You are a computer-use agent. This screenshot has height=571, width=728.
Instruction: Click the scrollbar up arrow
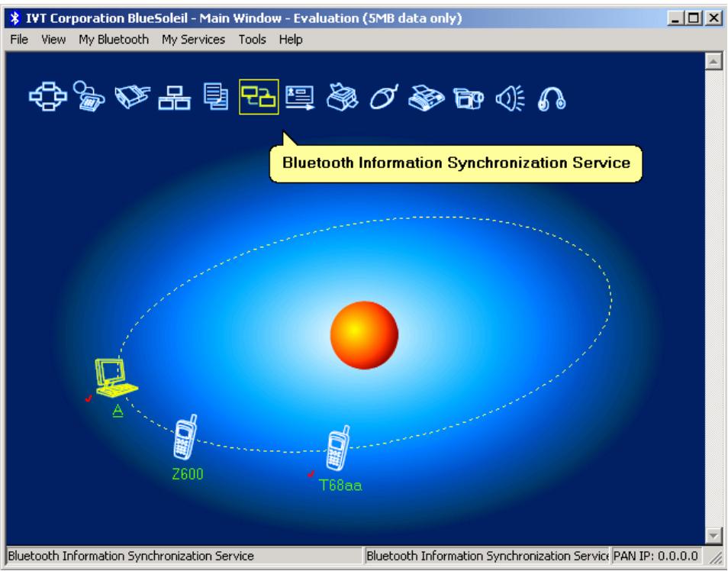tap(714, 61)
